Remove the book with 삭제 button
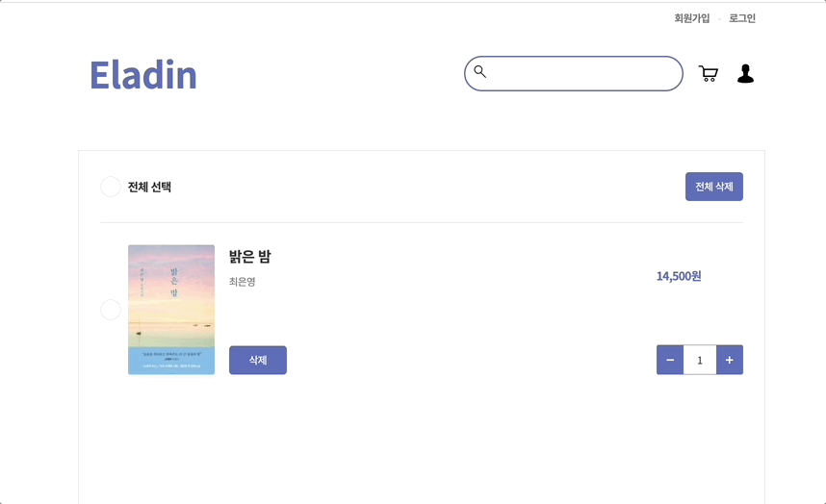 258,360
